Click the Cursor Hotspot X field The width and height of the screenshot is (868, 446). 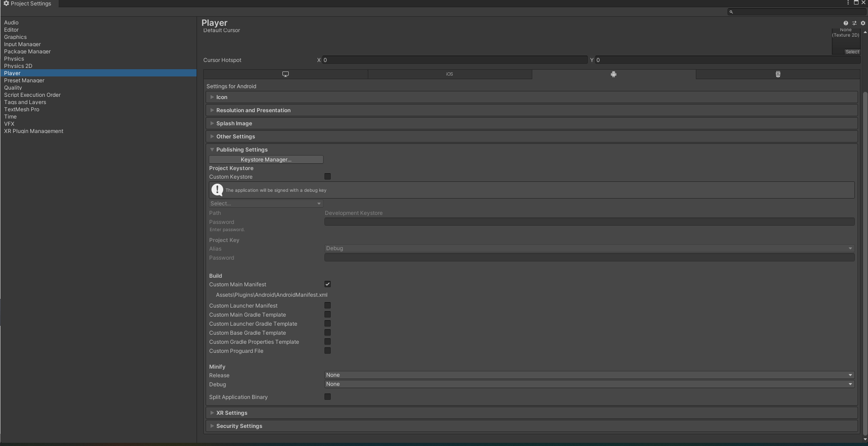click(455, 60)
